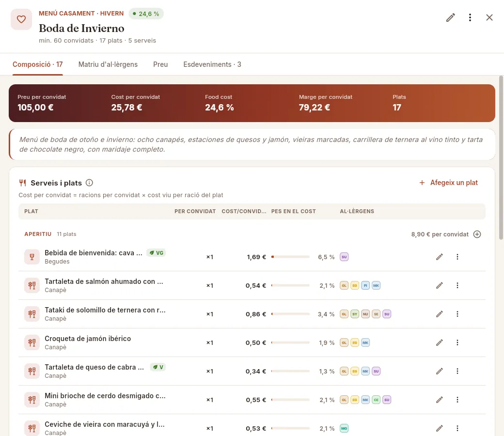Viewport: 504px width, 436px height.
Task: Switch to Matriu d'al·lèrgens tab
Action: pos(108,64)
